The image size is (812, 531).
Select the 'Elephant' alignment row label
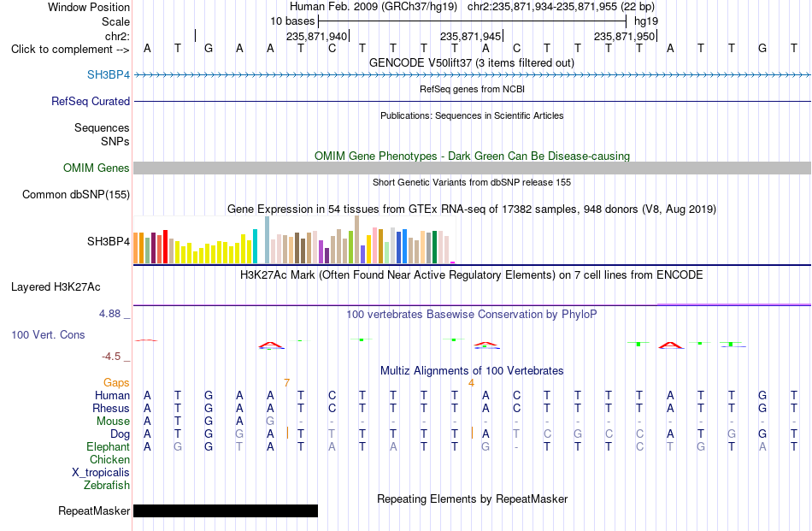click(108, 446)
